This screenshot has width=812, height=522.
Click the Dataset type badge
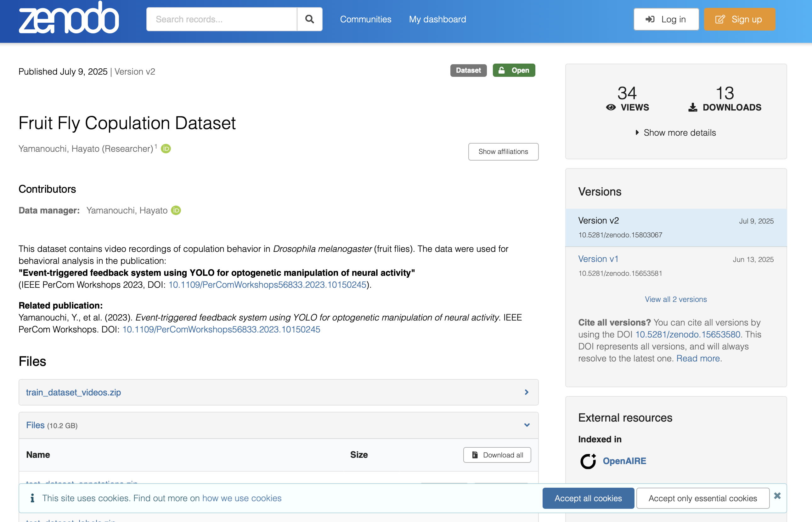click(468, 70)
